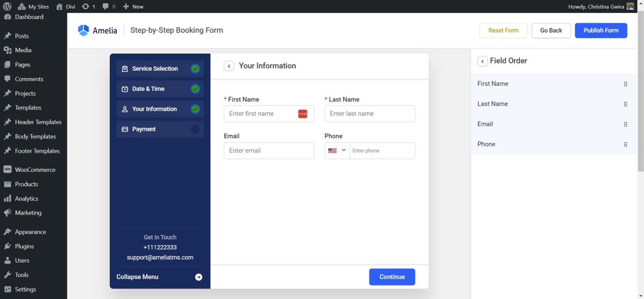The width and height of the screenshot is (644, 299).
Task: Click the Your Information person icon
Action: pos(125,109)
